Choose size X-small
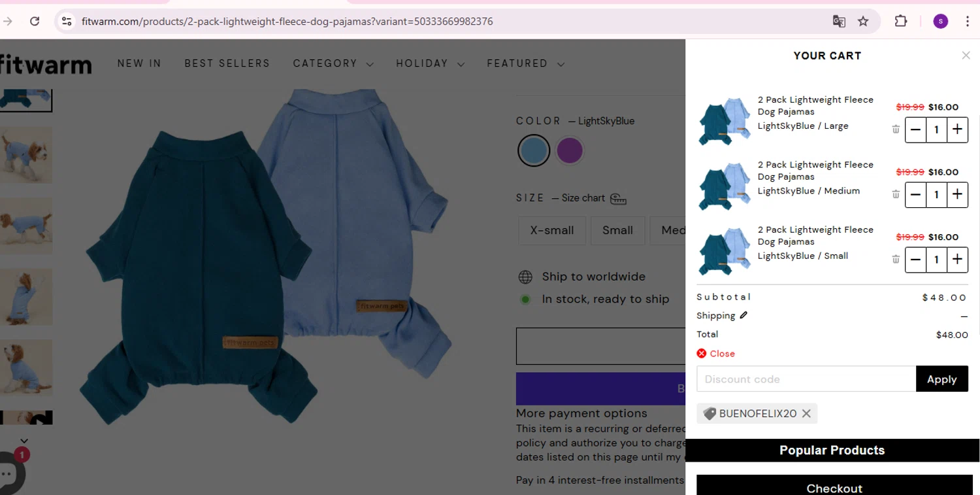This screenshot has width=980, height=495. pos(552,230)
